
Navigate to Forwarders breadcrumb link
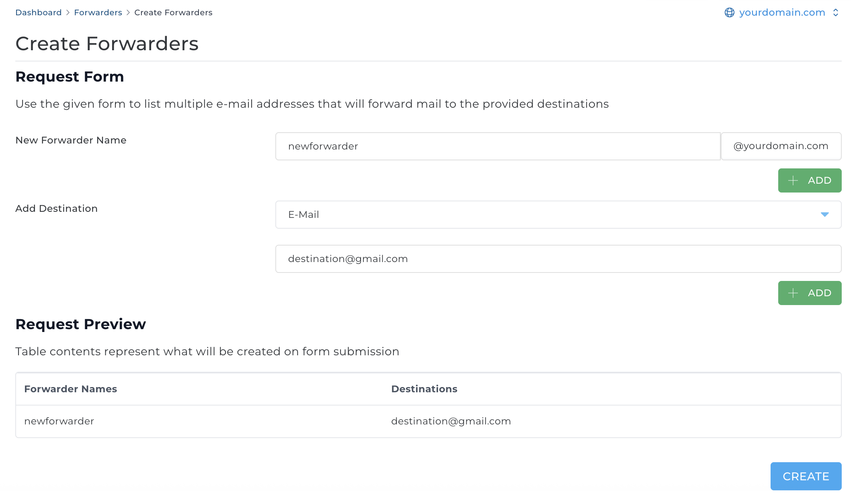coord(98,12)
